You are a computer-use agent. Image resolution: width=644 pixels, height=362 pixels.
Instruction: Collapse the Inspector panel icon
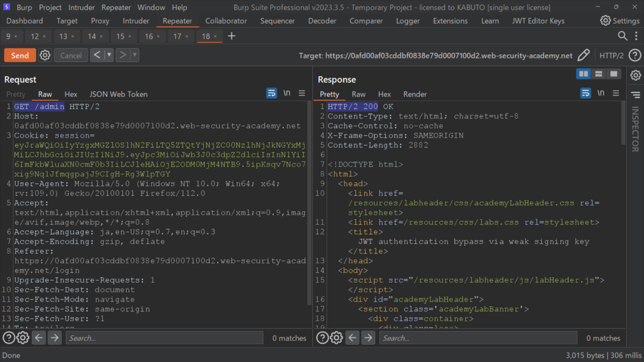(635, 95)
